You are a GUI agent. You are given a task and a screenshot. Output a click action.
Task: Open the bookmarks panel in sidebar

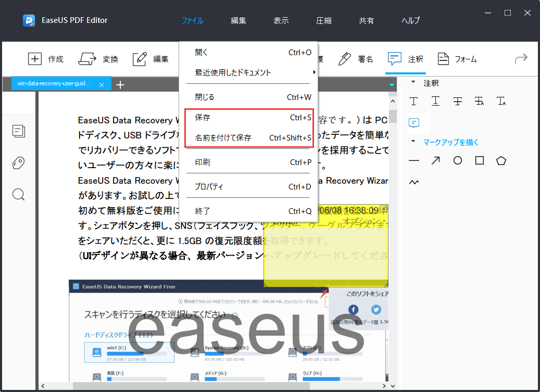(19, 163)
